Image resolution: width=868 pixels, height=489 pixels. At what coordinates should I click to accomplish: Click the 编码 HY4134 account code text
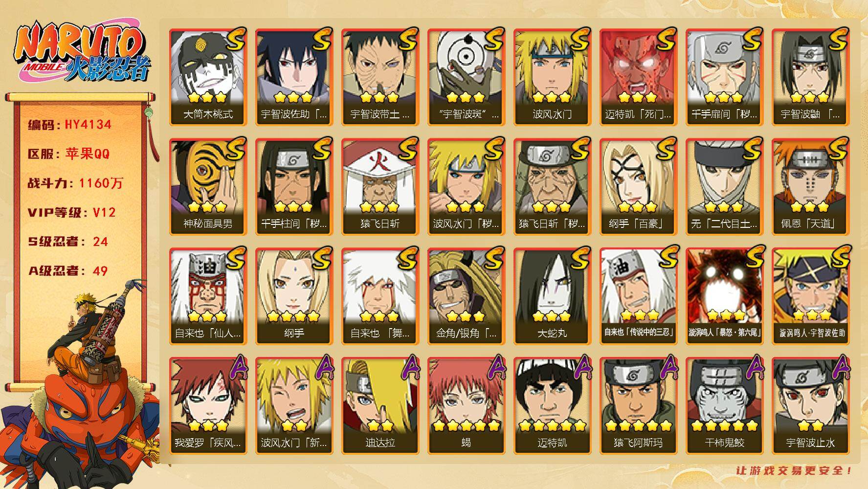(69, 125)
